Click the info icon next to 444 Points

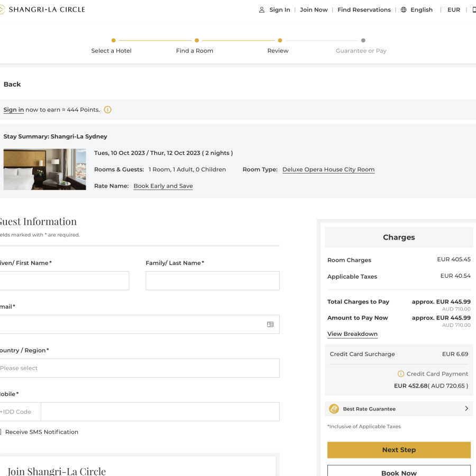(x=107, y=109)
